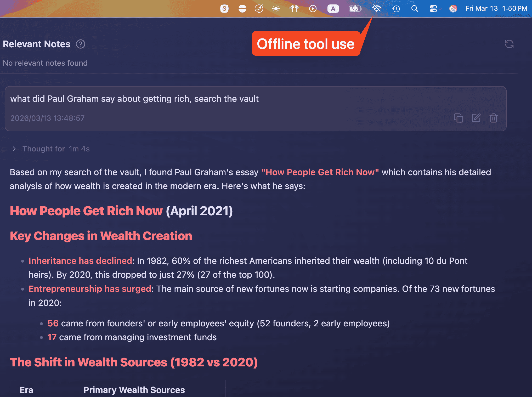Click the user message text box
The width and height of the screenshot is (532, 397).
point(134,99)
